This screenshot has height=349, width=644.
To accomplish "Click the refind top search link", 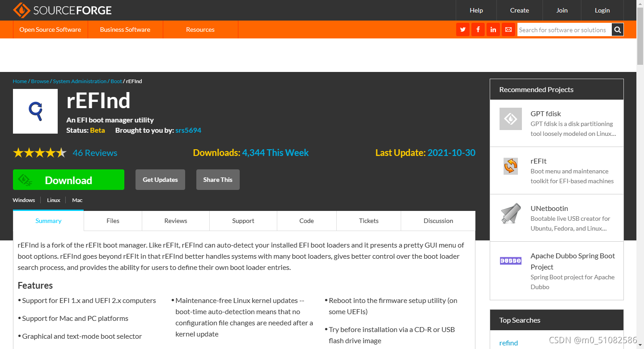I will point(508,343).
